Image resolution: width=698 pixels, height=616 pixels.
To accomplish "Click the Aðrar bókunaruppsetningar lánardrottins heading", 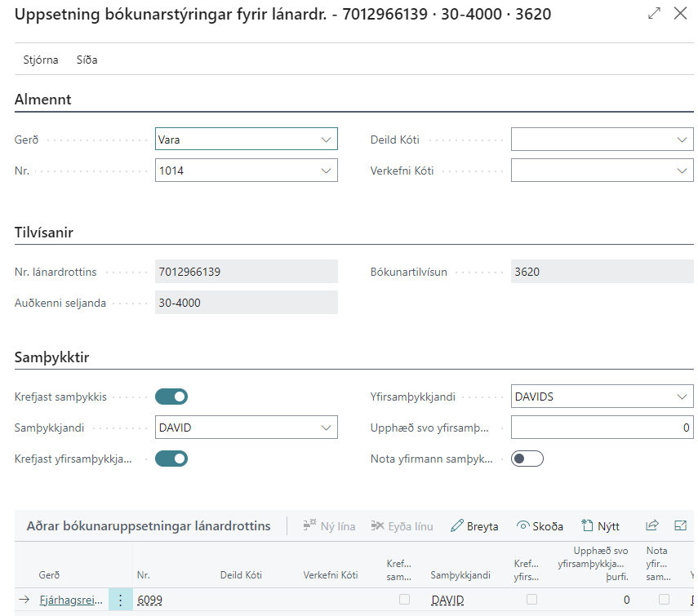I will coord(149,525).
